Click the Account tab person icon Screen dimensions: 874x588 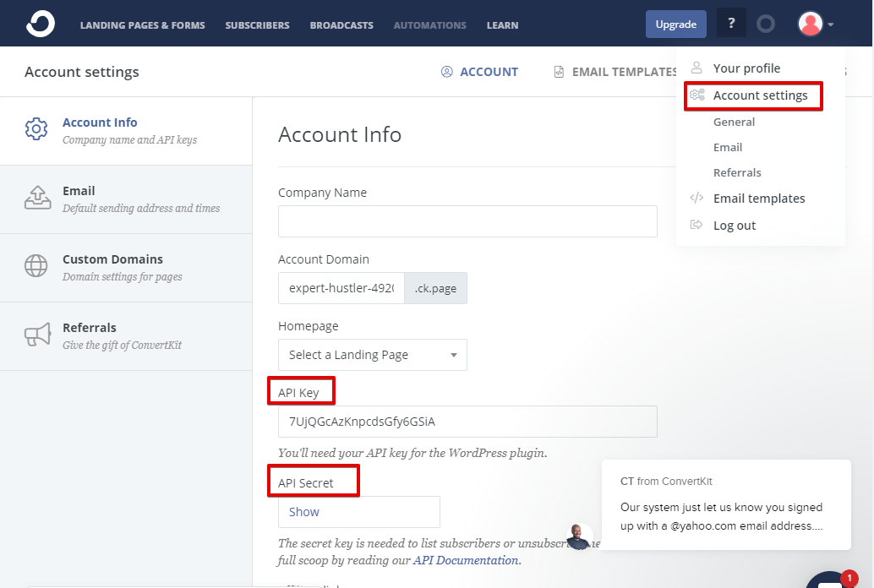[x=446, y=72]
